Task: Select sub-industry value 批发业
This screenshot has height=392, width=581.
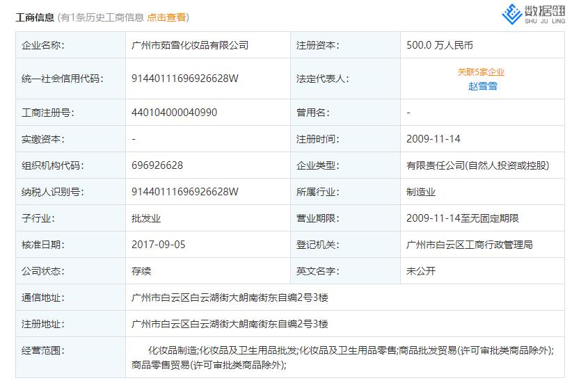Action: tap(146, 218)
